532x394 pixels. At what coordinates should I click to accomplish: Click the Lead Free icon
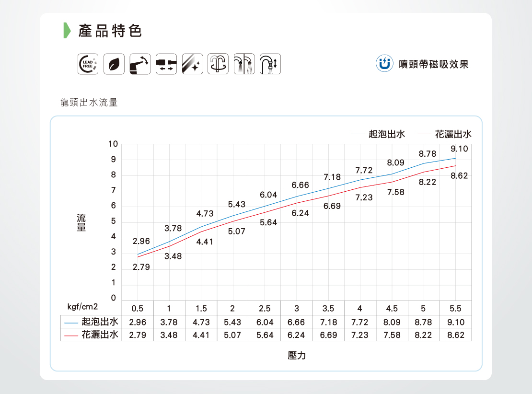coord(88,64)
